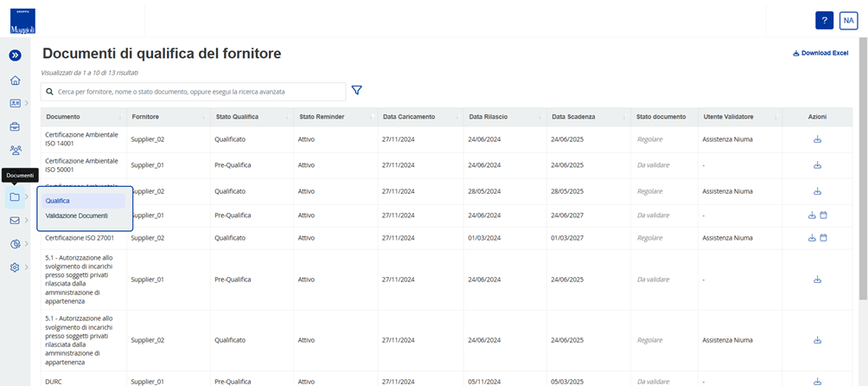Image resolution: width=868 pixels, height=386 pixels.
Task: Open the people group sidebar section
Action: click(x=15, y=150)
